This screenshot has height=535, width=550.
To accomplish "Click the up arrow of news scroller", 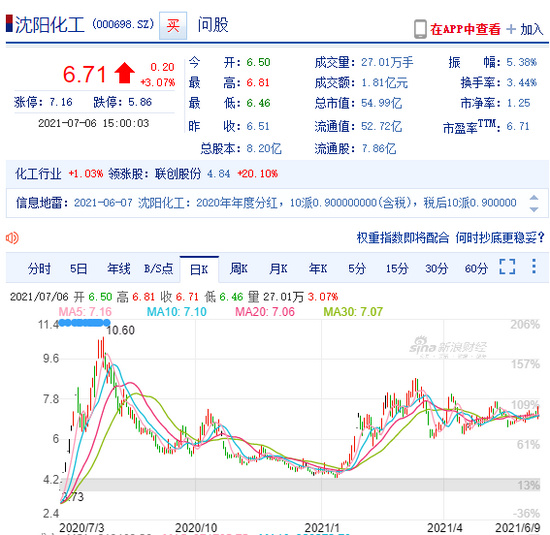I will (534, 198).
